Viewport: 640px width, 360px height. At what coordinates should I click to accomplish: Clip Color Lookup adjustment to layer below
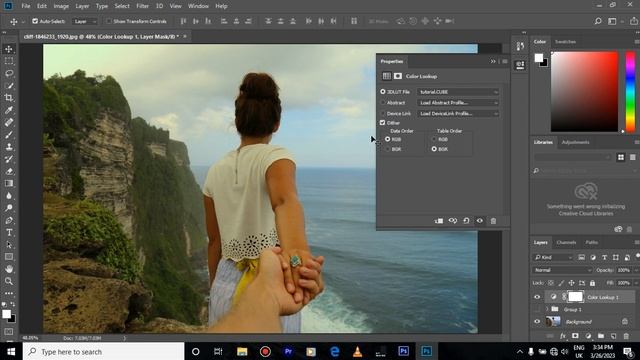(439, 221)
